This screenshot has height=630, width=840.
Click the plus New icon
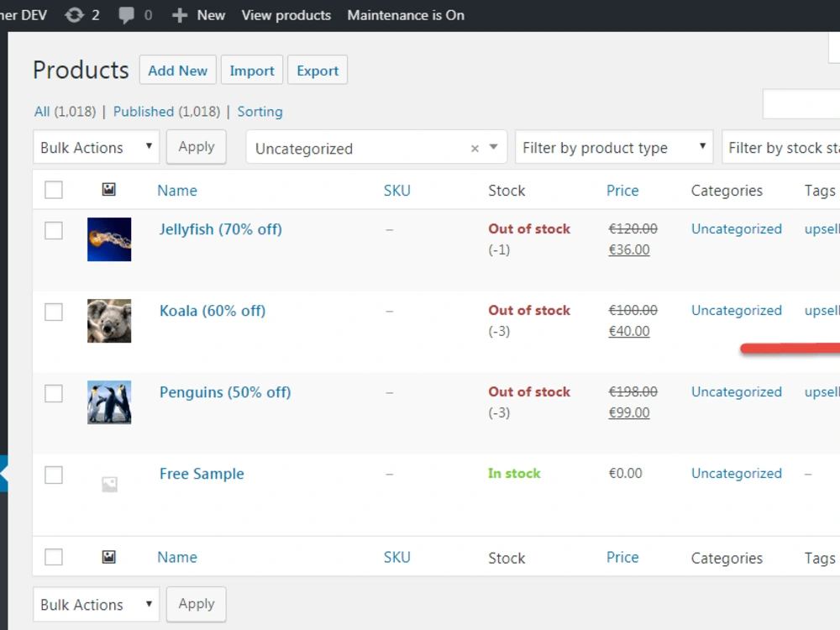pos(180,15)
